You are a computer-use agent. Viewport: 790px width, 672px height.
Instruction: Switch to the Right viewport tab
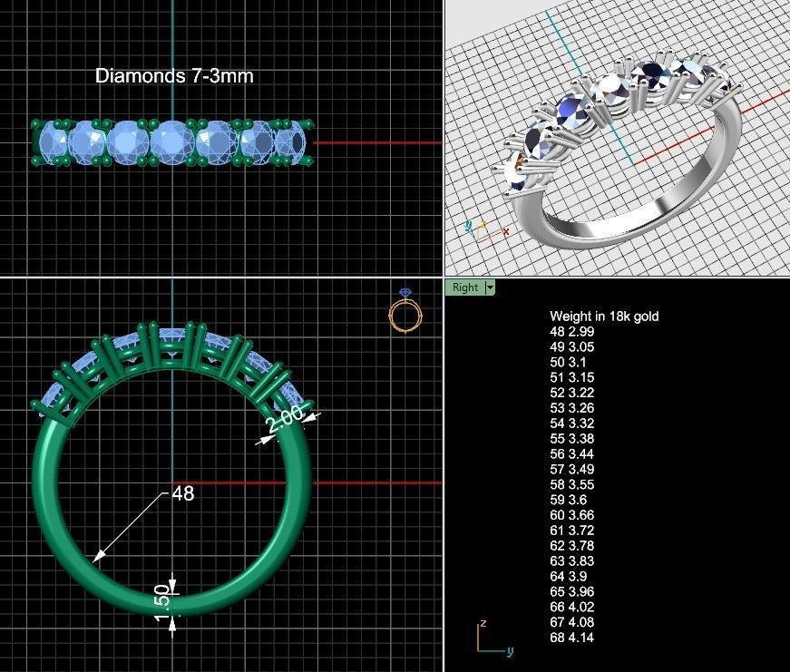(x=464, y=287)
